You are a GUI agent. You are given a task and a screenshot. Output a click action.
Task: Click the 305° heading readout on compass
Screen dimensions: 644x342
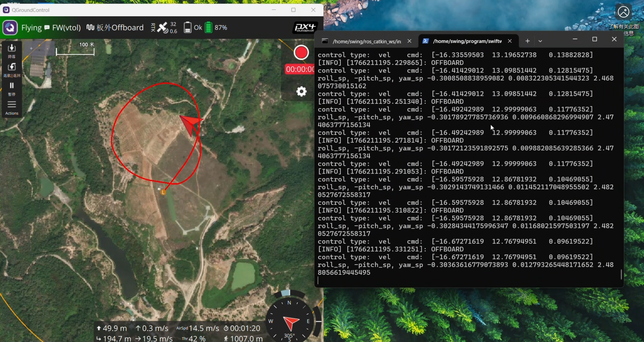(x=289, y=336)
